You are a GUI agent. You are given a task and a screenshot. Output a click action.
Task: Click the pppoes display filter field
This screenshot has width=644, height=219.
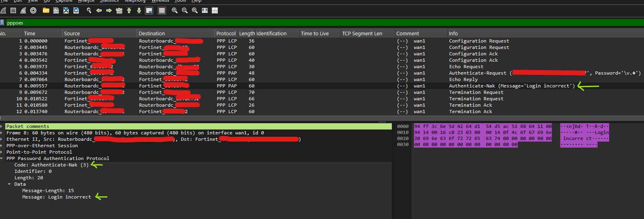[x=325, y=23]
